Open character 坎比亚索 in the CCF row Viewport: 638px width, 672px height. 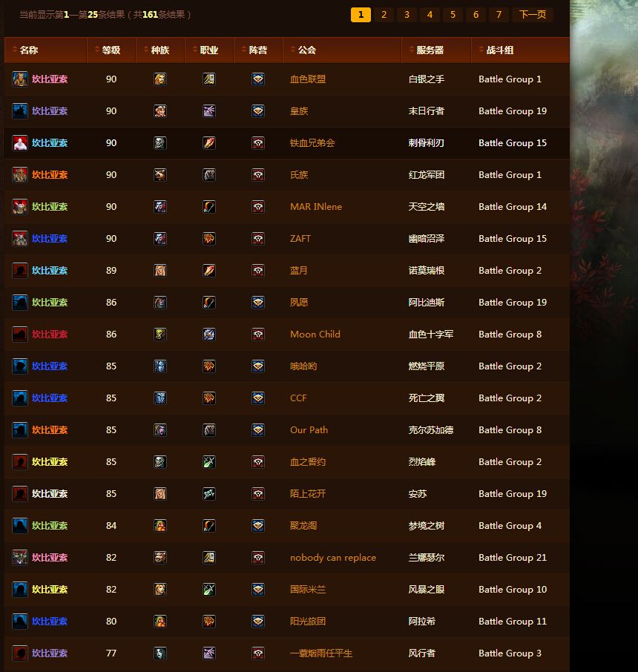click(50, 398)
